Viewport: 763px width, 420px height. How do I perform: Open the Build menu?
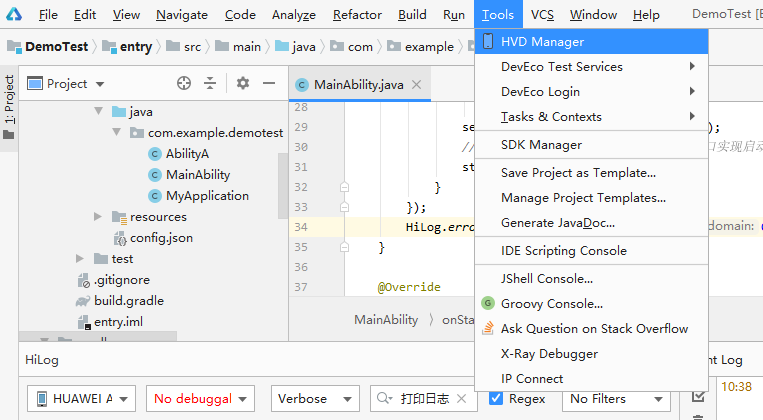click(412, 15)
